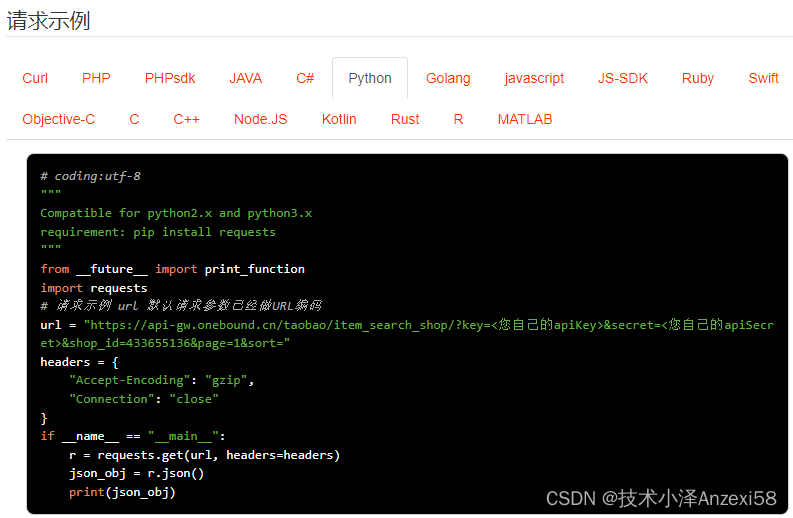Click the Chinese comment mentioning URL编码
Viewport: 793px width, 518px height.
[181, 306]
